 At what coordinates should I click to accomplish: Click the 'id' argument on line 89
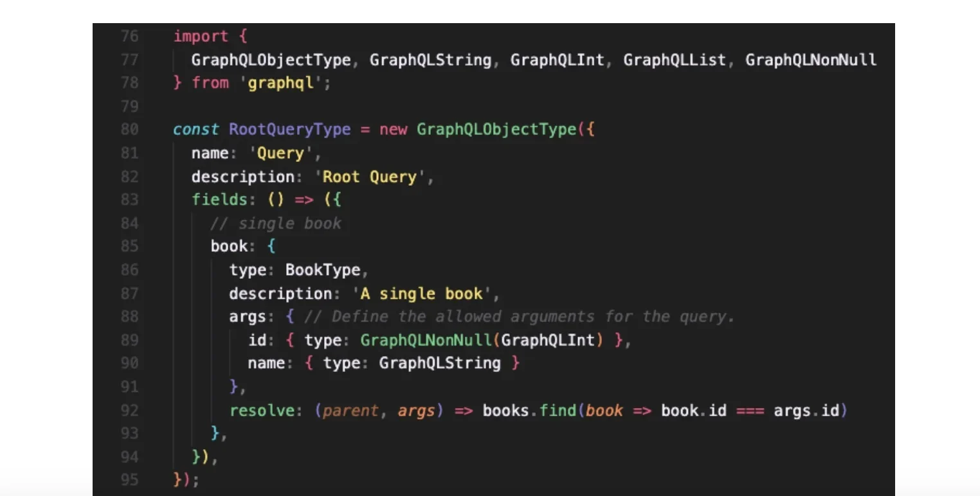pyautogui.click(x=257, y=340)
